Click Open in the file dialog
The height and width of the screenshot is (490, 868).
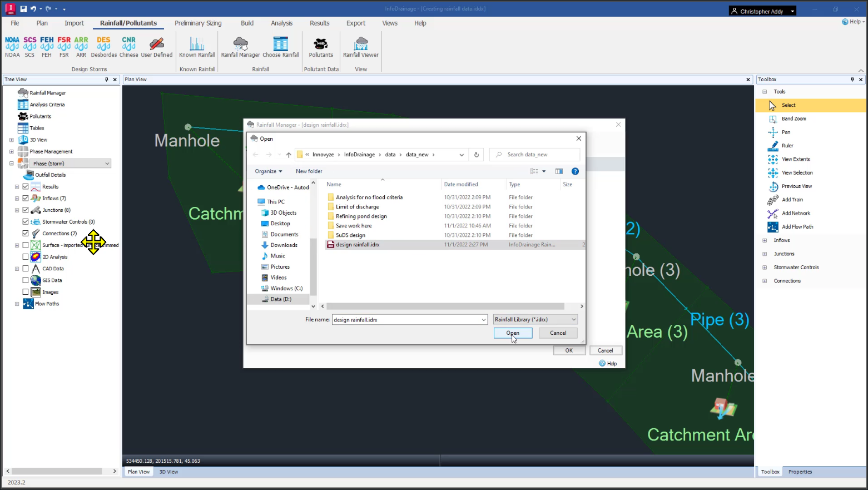click(513, 333)
